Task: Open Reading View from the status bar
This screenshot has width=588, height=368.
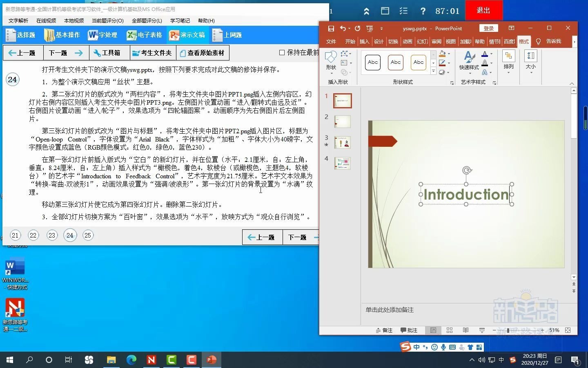Action: [x=465, y=330]
